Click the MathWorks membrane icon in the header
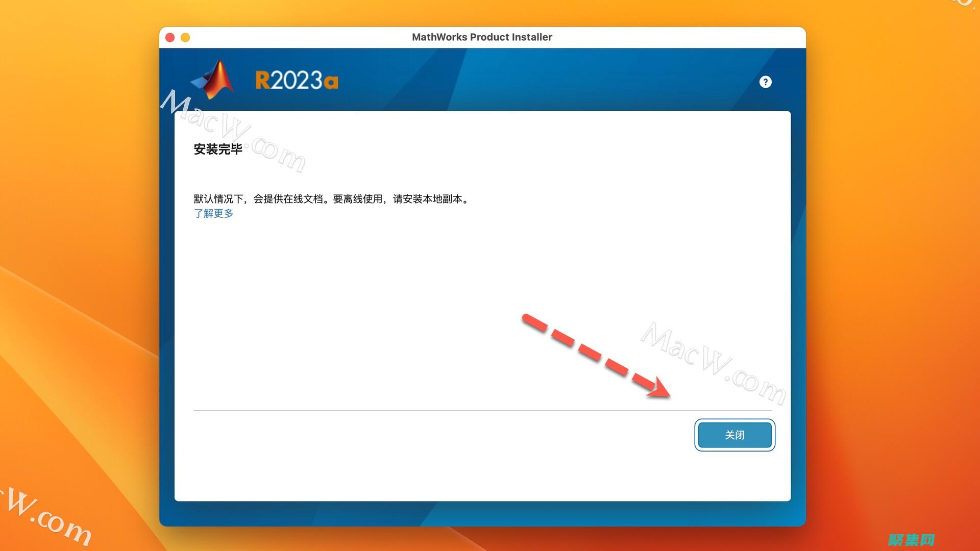980x551 pixels. (x=214, y=79)
